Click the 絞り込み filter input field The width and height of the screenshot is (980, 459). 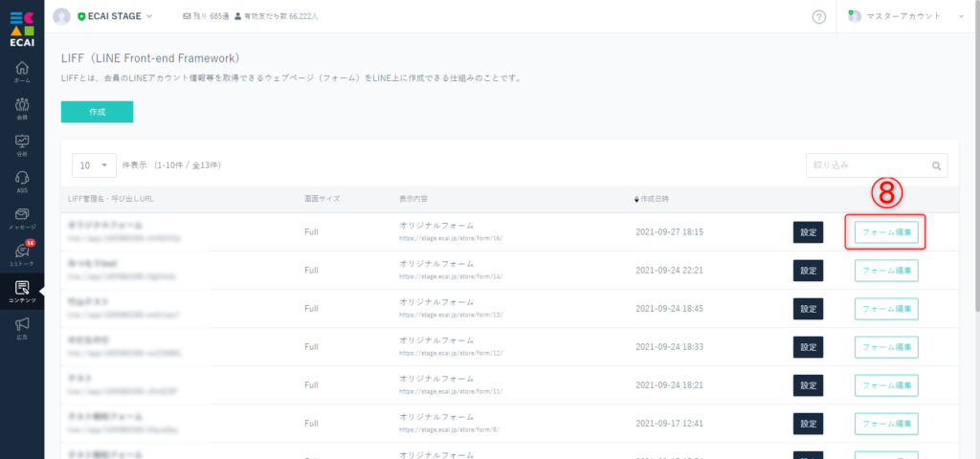click(x=877, y=165)
